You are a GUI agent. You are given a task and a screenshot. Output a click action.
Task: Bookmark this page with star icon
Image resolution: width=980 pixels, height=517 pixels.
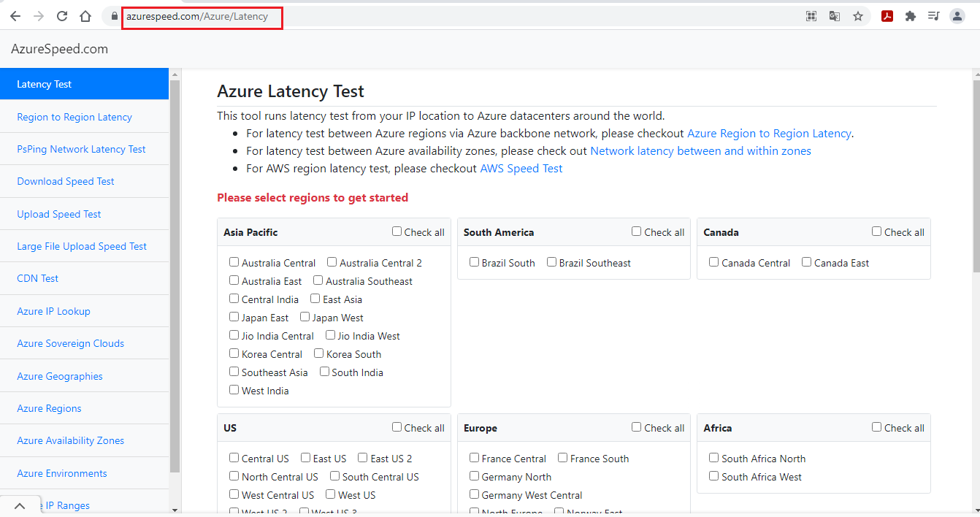pyautogui.click(x=858, y=16)
